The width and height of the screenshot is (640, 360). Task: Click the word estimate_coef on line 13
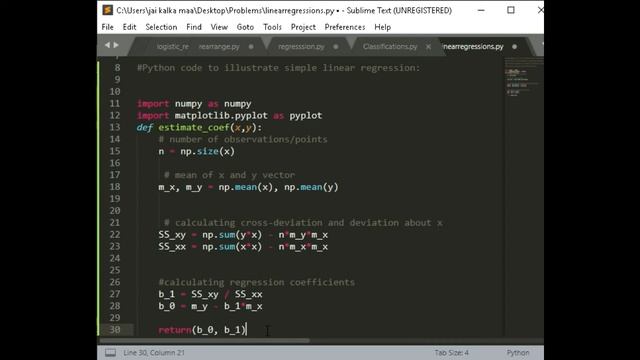click(194, 128)
